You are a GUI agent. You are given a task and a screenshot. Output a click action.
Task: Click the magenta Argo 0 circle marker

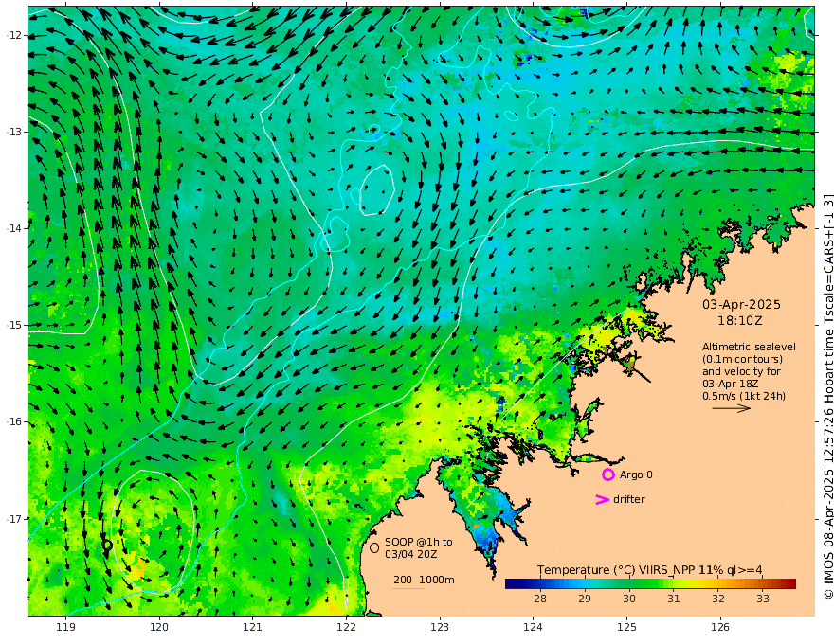tap(607, 474)
